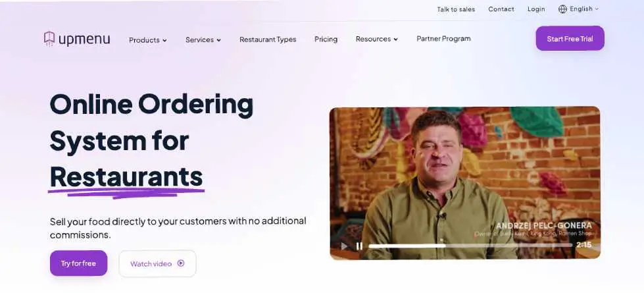Click the play circle icon in Watch video
This screenshot has height=293, width=644.
(181, 263)
